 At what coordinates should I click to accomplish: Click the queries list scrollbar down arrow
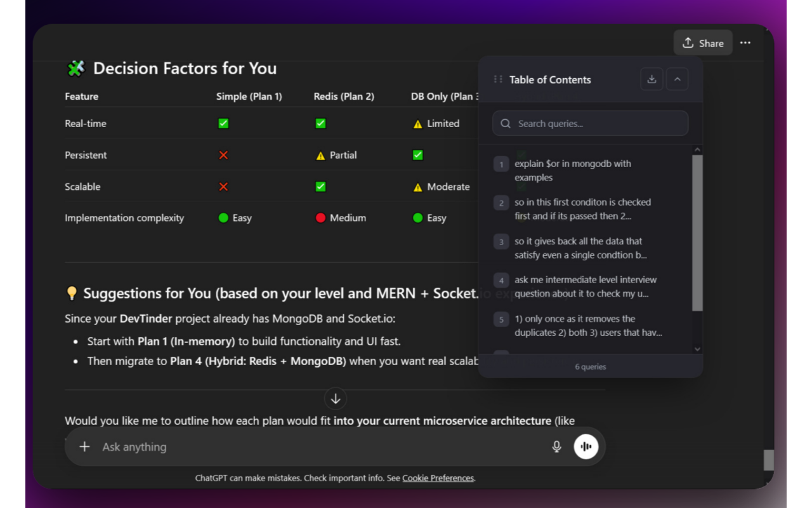tap(697, 349)
